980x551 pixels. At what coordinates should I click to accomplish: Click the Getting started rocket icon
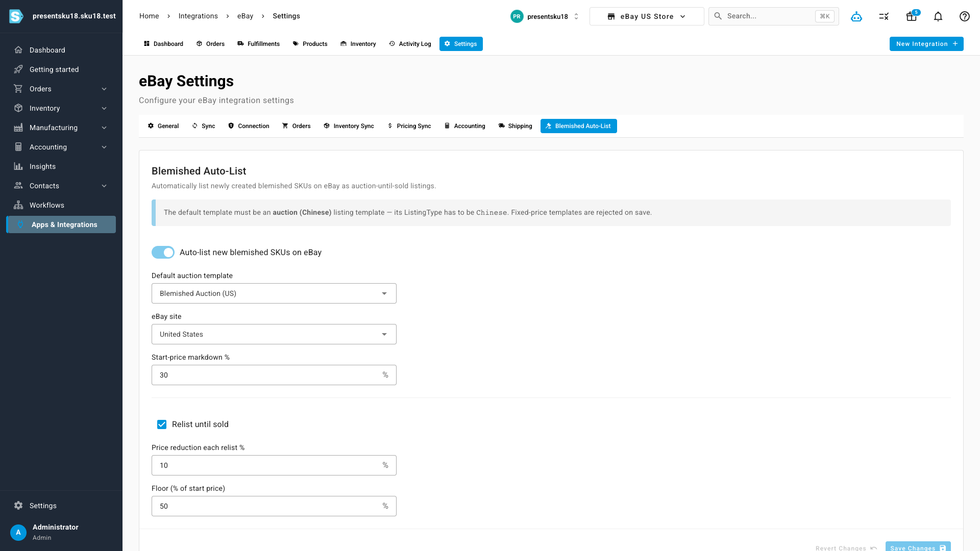point(18,69)
